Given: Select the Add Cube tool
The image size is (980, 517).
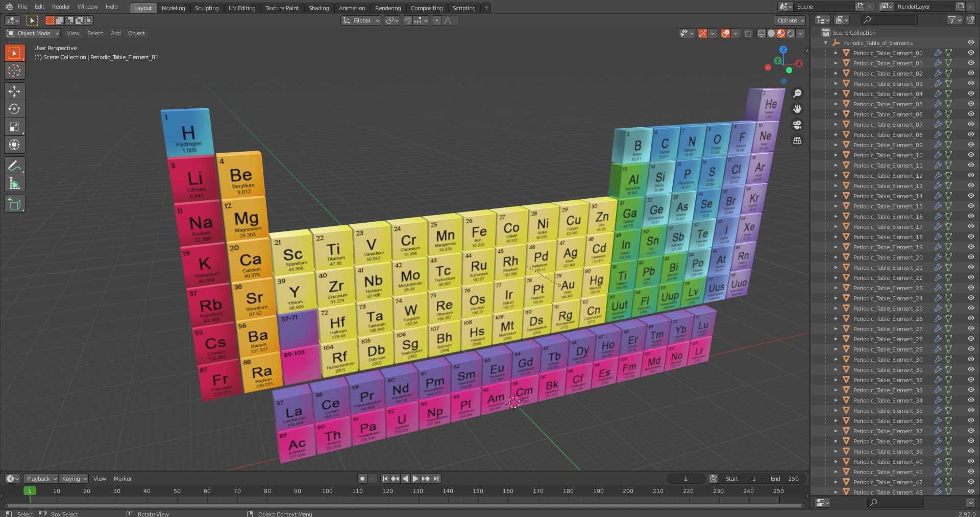Looking at the screenshot, I should pos(14,204).
